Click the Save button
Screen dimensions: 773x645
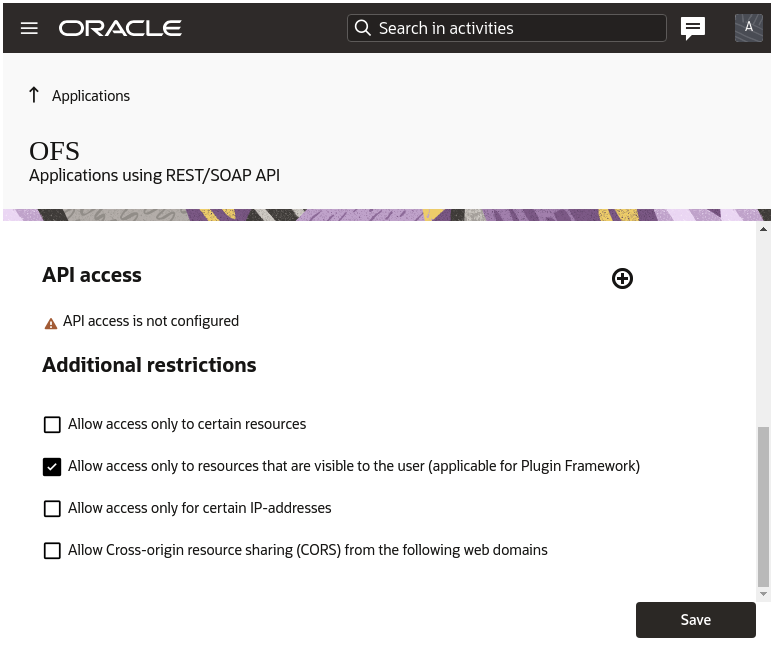click(x=696, y=620)
